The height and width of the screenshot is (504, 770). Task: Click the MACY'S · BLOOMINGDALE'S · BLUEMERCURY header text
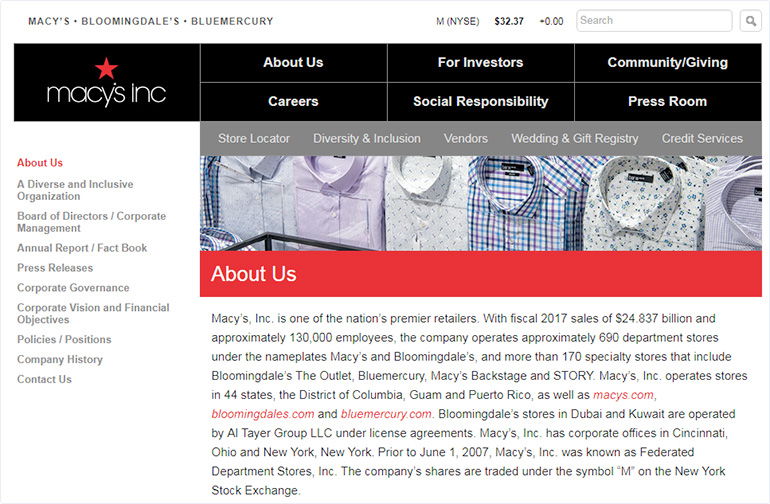tap(151, 21)
